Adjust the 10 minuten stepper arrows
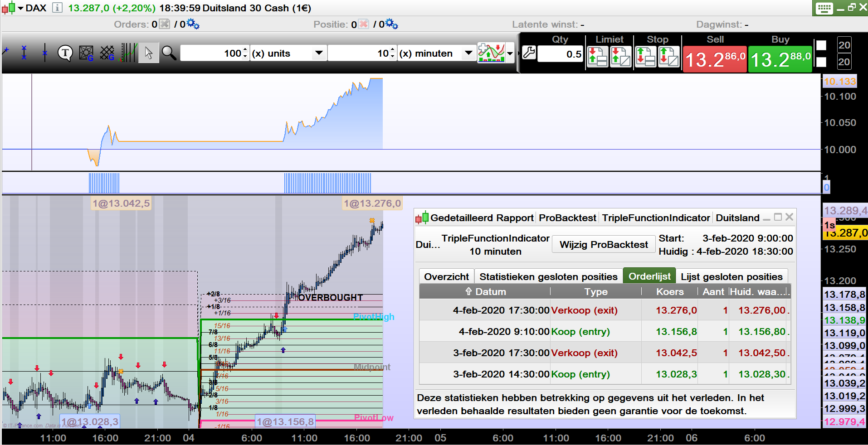Viewport: 868px width, 445px height. (392, 53)
